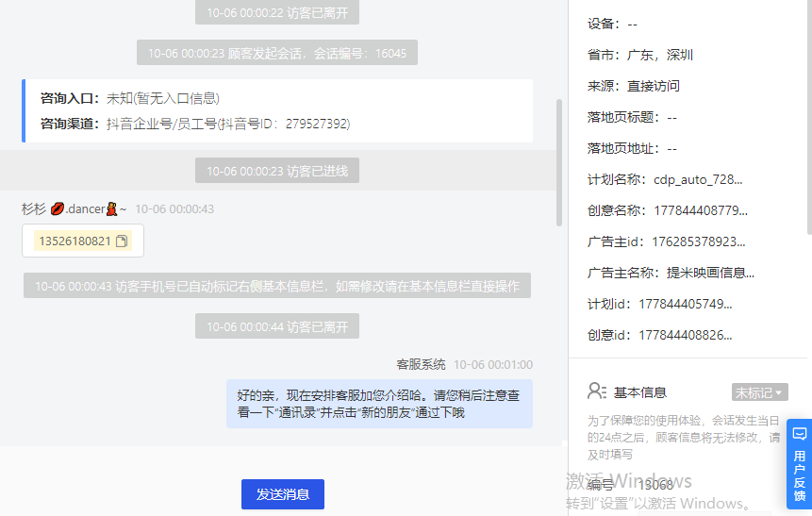Click visitor name 杉杉 .dancer
The image size is (812, 516).
[x=75, y=208]
